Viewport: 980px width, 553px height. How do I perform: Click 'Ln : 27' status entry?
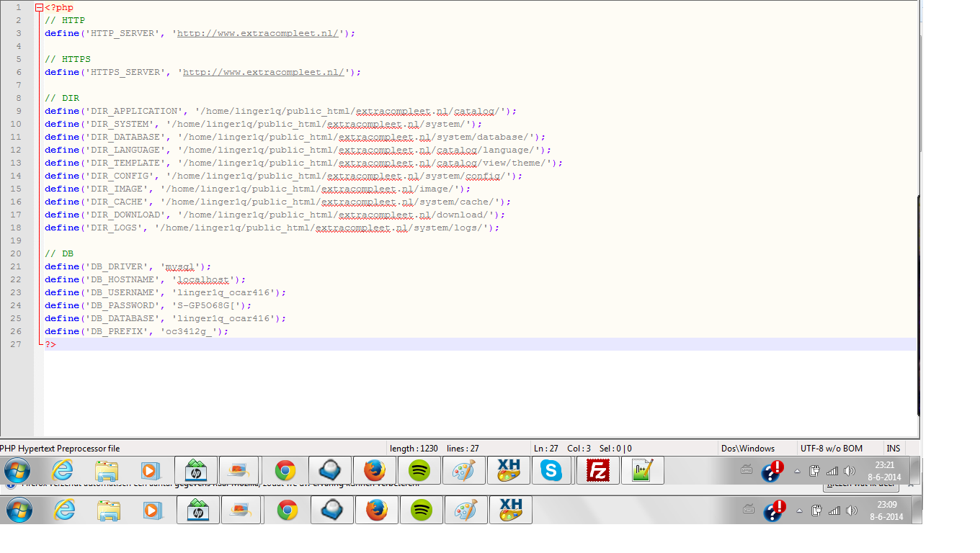point(546,448)
